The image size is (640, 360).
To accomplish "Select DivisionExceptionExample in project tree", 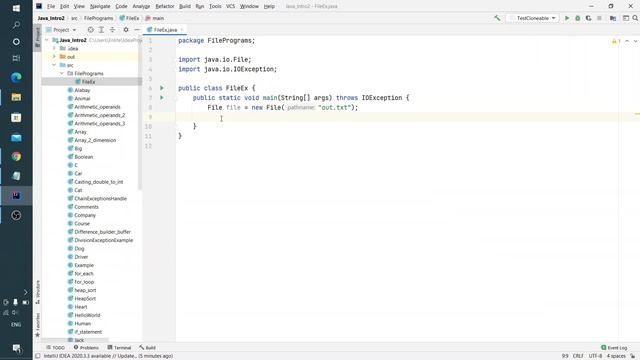I will tap(104, 240).
